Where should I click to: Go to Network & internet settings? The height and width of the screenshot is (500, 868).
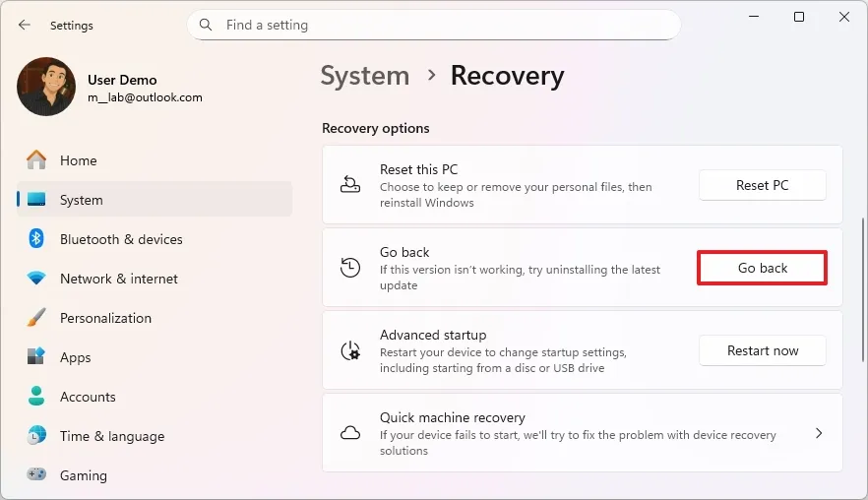point(155,278)
